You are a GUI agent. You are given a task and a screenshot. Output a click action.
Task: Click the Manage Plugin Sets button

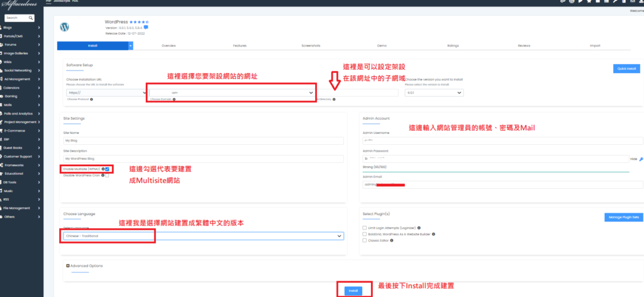622,217
